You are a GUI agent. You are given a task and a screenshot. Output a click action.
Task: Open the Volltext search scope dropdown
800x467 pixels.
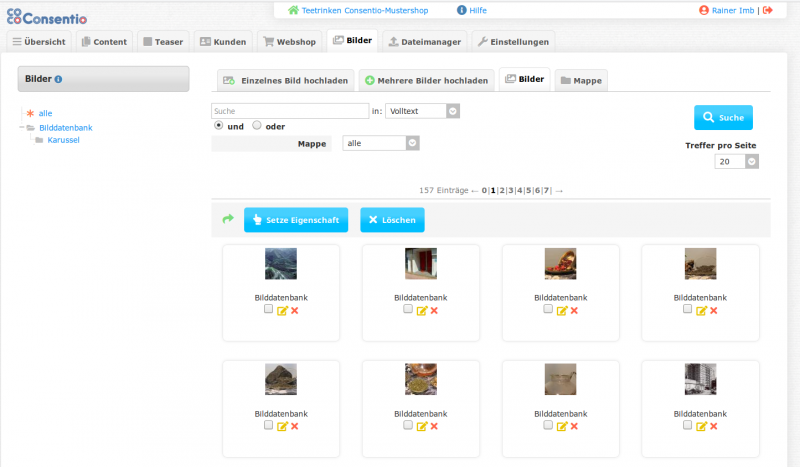[x=453, y=111]
